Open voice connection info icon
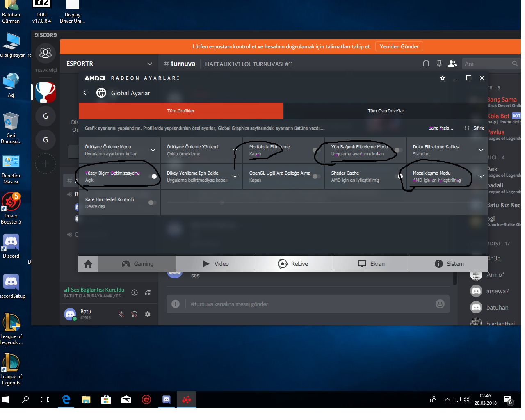Screen dimensions: 525x420 (x=135, y=292)
